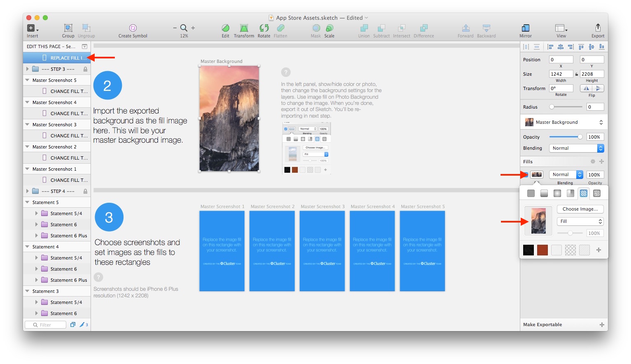Click the Export toolbar icon

(598, 28)
